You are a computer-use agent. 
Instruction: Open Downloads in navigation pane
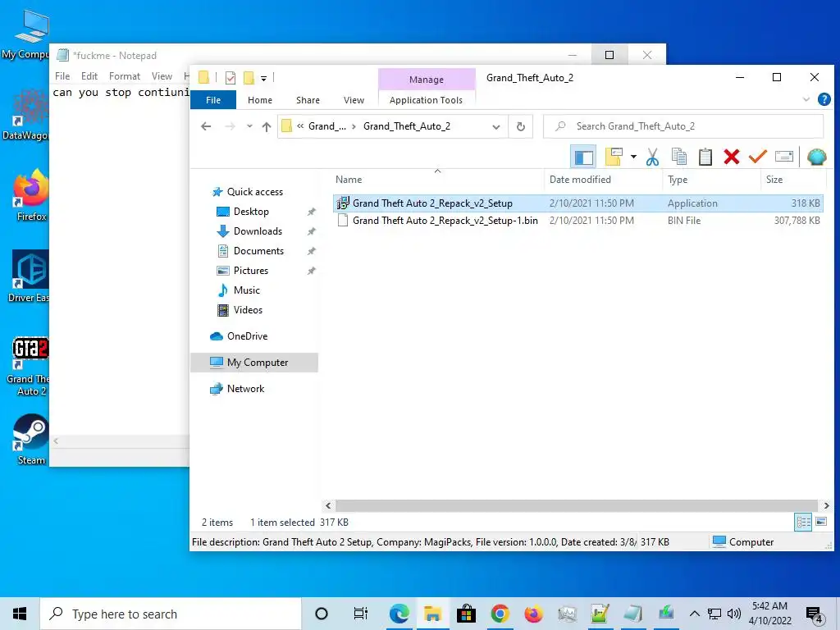258,231
